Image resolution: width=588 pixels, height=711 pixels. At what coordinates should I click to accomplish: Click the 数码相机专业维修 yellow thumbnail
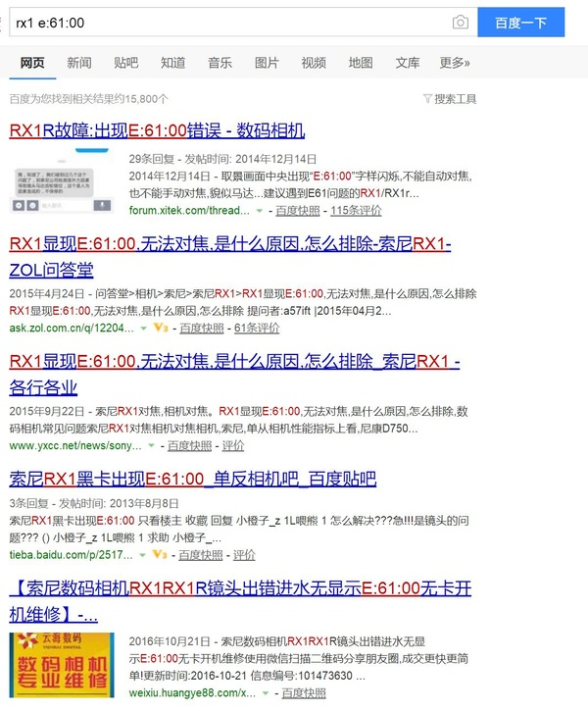(62, 665)
